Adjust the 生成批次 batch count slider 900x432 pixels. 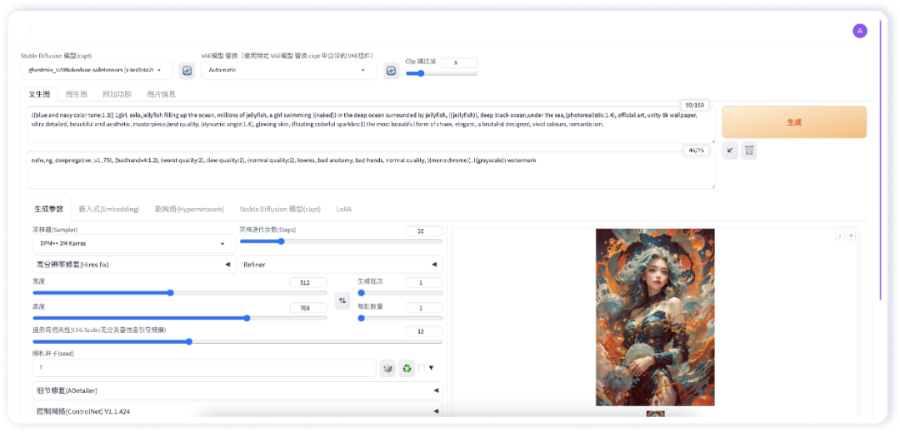pyautogui.click(x=400, y=293)
